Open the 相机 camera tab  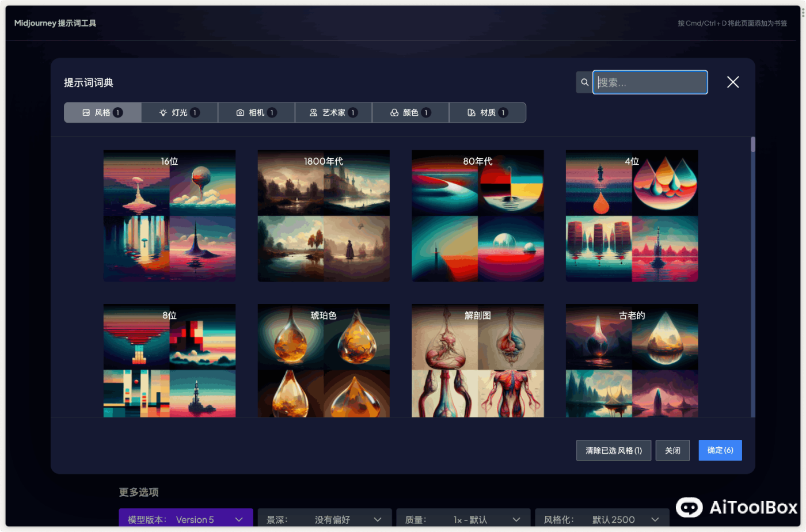click(256, 113)
